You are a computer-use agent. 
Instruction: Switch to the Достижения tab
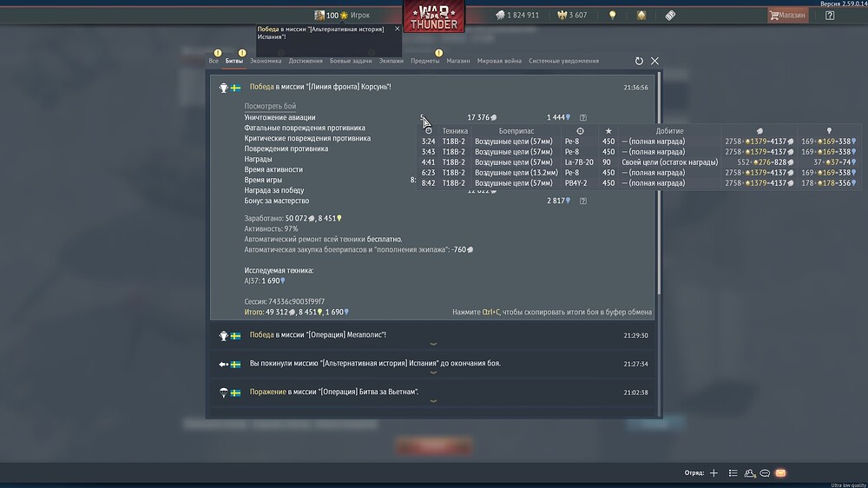click(306, 61)
